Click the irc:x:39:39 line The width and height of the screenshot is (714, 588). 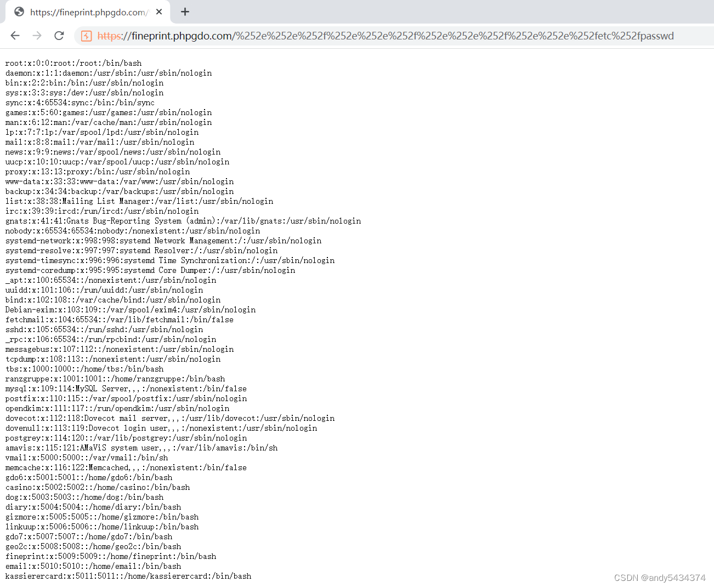pyautogui.click(x=102, y=211)
